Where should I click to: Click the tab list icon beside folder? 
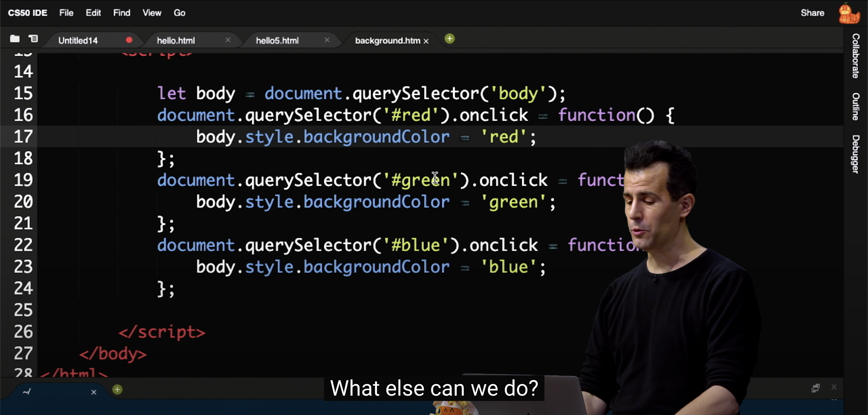click(x=33, y=39)
